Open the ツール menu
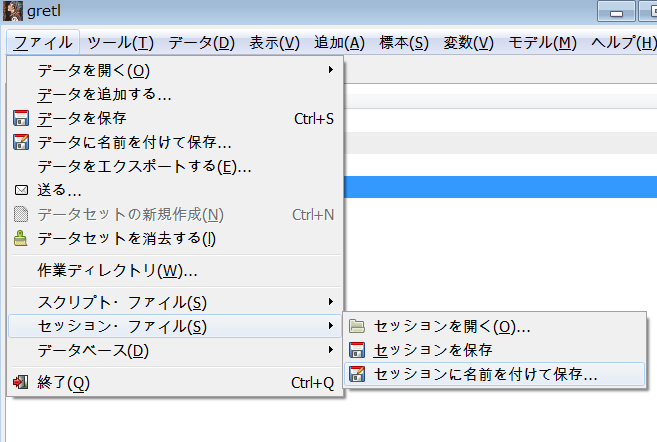 tap(120, 42)
